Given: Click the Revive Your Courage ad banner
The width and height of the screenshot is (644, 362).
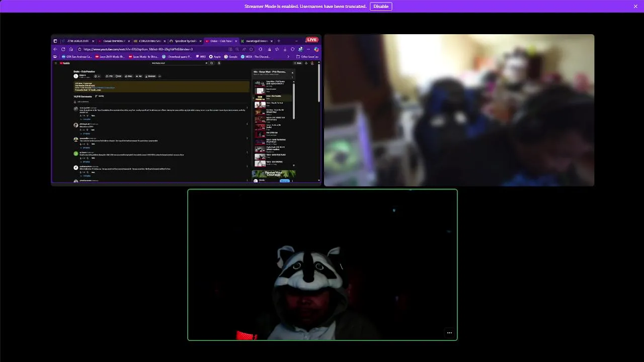Looking at the screenshot, I should [274, 174].
